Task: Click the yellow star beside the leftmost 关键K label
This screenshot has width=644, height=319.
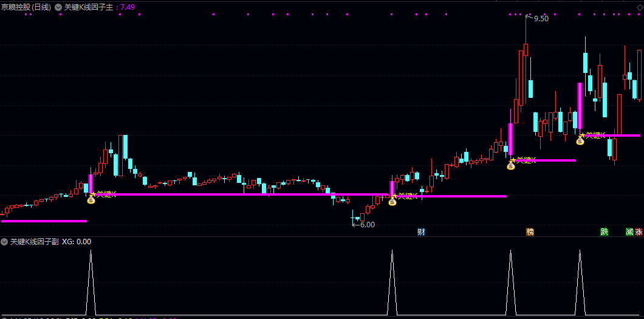Action: pyautogui.click(x=93, y=193)
